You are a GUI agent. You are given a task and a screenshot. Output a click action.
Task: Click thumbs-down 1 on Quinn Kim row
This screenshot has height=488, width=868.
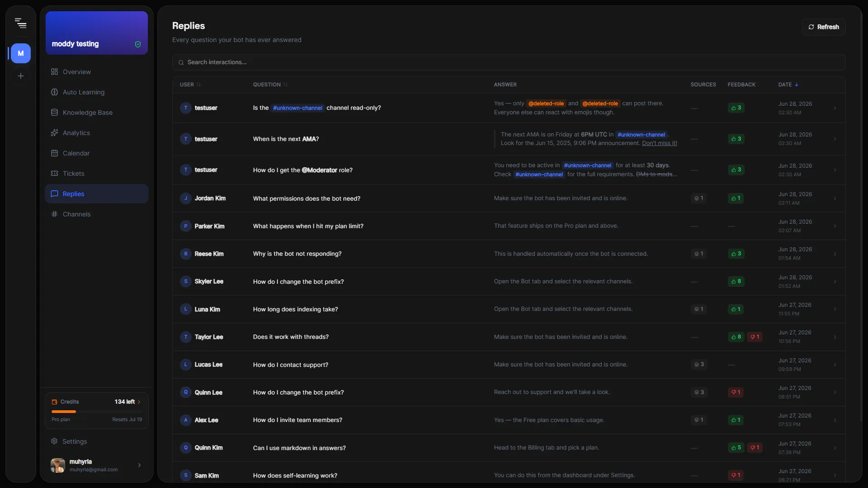tap(755, 448)
